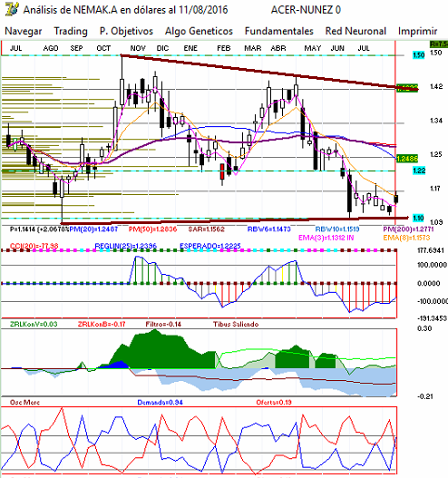Click the 1.22 cyan price level label
This screenshot has height=478, width=448.
[419, 171]
